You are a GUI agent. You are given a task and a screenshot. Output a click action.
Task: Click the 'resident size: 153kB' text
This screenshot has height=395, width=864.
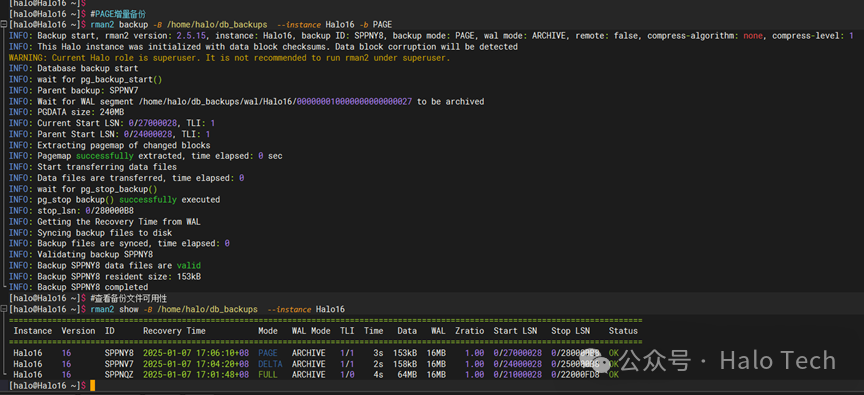point(152,276)
